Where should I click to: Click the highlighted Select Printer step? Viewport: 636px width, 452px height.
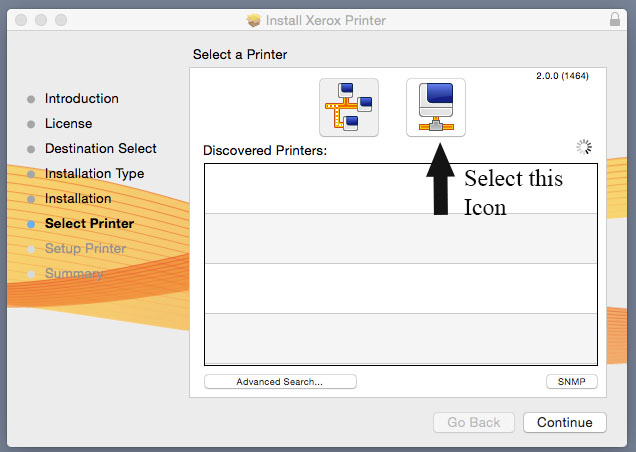click(89, 224)
